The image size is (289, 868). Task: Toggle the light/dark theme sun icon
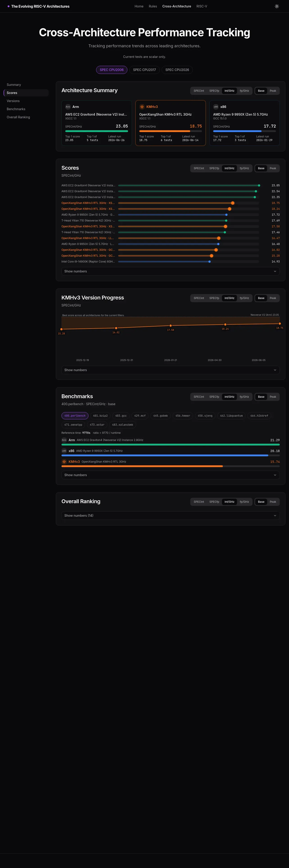pos(277,6)
